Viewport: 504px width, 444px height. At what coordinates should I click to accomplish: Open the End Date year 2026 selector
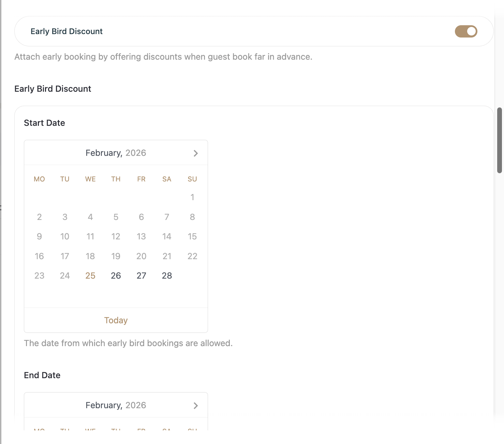pyautogui.click(x=136, y=405)
